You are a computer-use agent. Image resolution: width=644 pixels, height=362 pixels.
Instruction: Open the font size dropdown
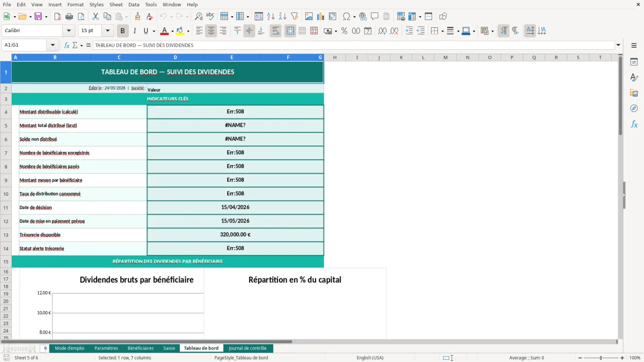point(108,31)
